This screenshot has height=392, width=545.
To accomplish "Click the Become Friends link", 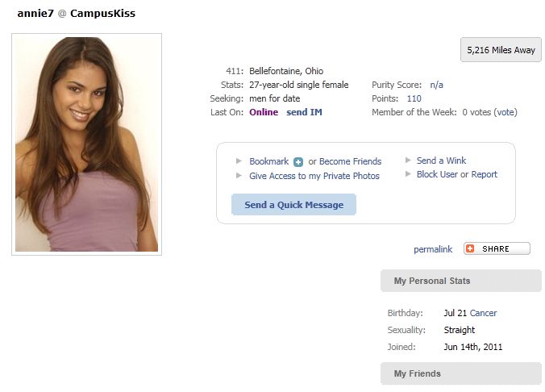I will pos(351,161).
